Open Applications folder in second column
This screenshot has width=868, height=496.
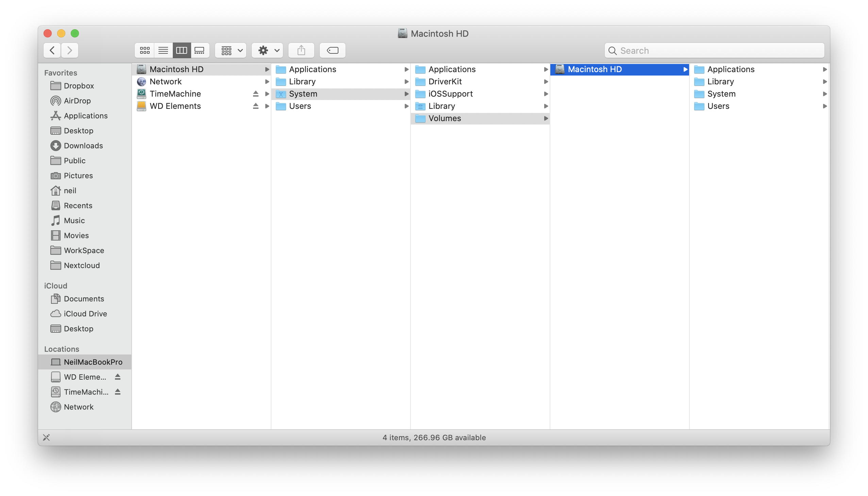(x=340, y=69)
